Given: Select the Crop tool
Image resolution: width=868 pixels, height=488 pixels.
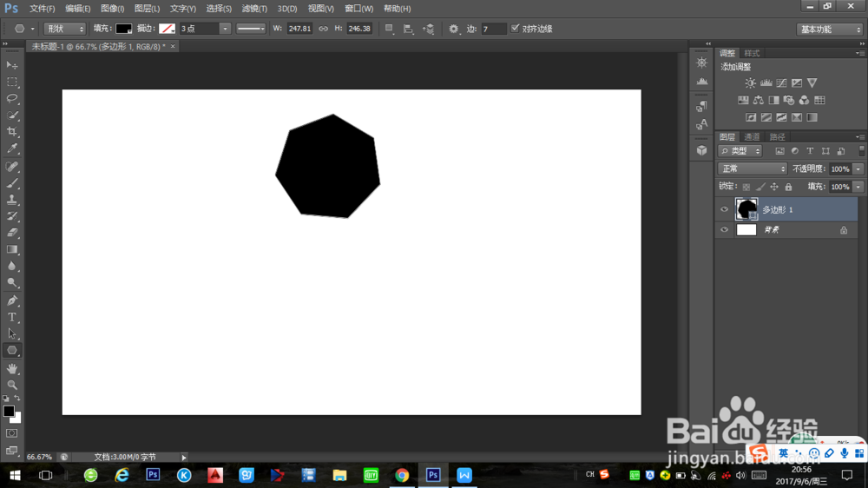Looking at the screenshot, I should (11, 132).
